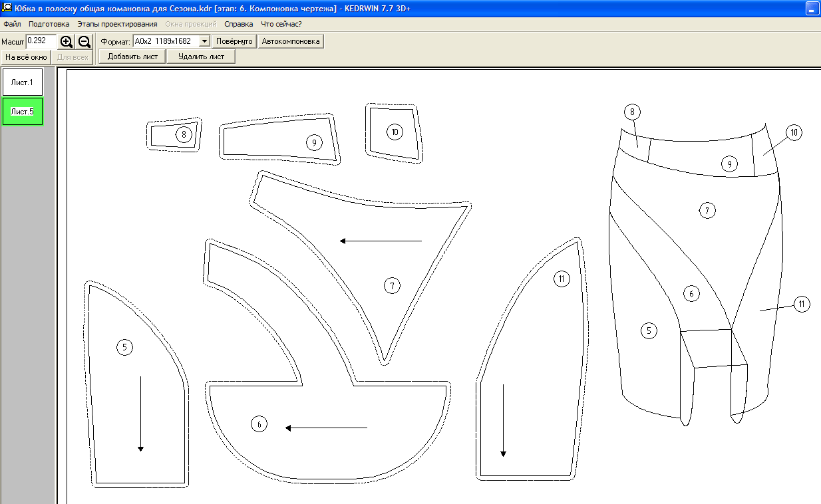The image size is (821, 504).
Task: Run Автокомпоновка auto layout
Action: [x=291, y=41]
